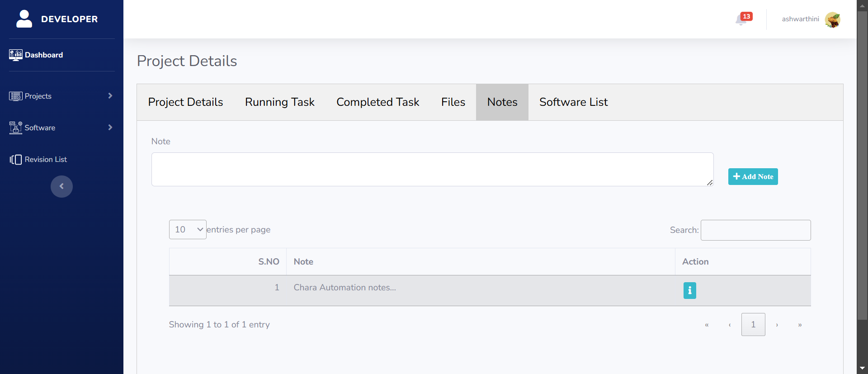868x374 pixels.
Task: Click inside the Note text area
Action: point(432,169)
